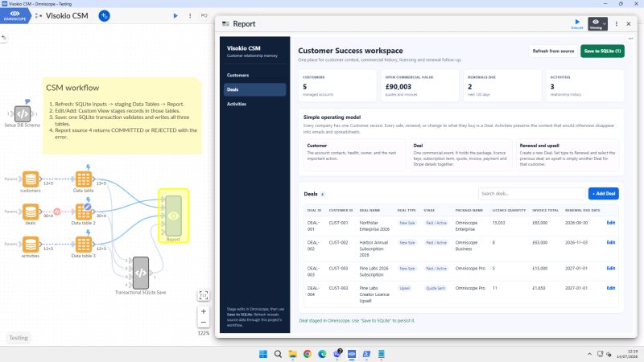Click the Execute button in Report panel
644x362 pixels.
coord(577,23)
